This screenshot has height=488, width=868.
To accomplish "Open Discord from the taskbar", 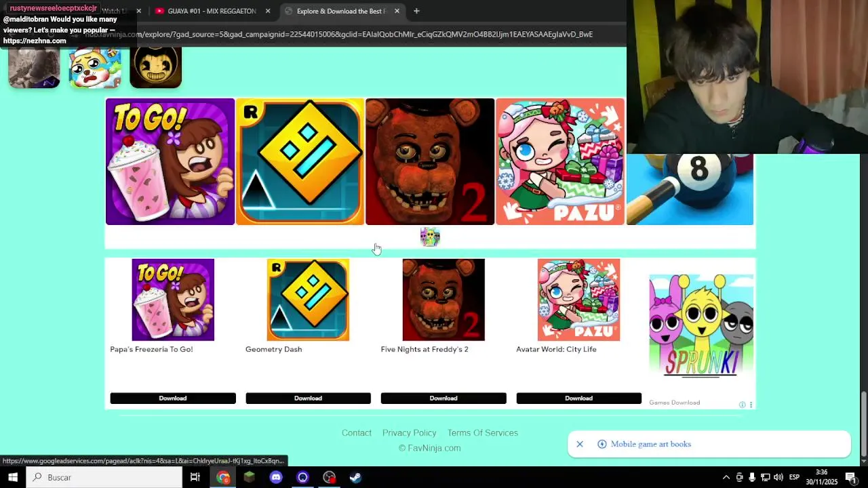I will [276, 477].
